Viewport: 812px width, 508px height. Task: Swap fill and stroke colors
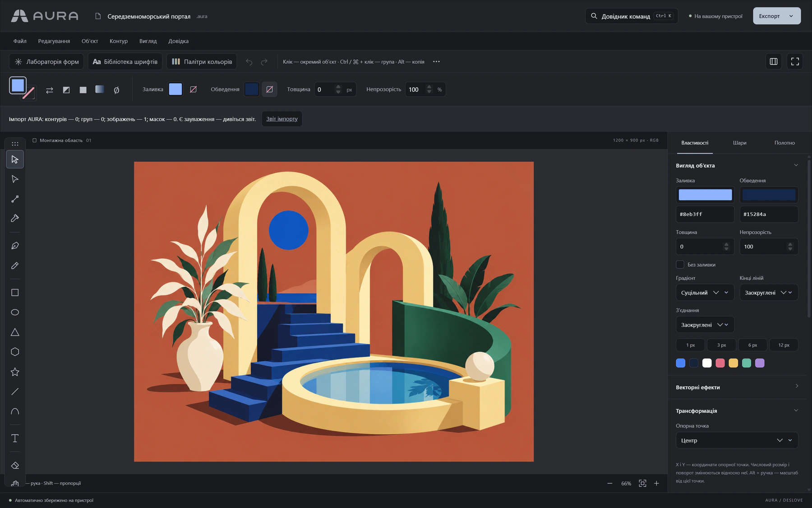[x=50, y=90]
